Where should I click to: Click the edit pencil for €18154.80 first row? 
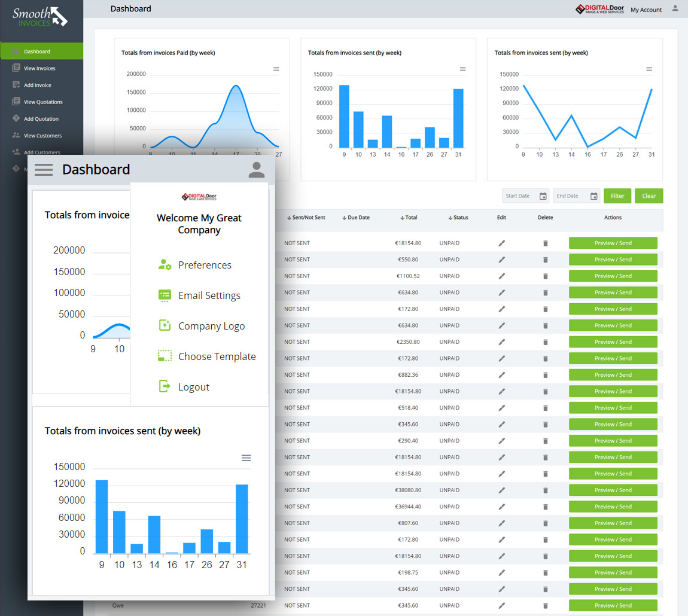(502, 243)
